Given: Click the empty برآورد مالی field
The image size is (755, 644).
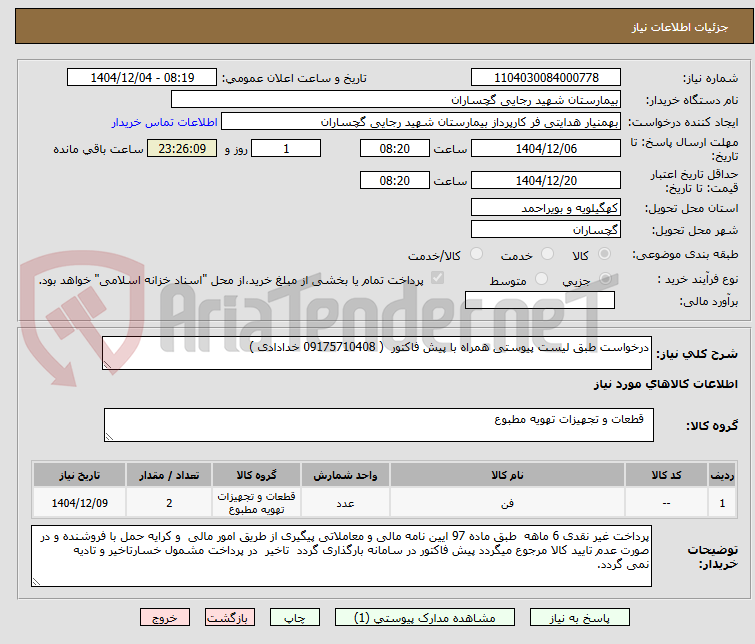Looking at the screenshot, I should click(540, 300).
